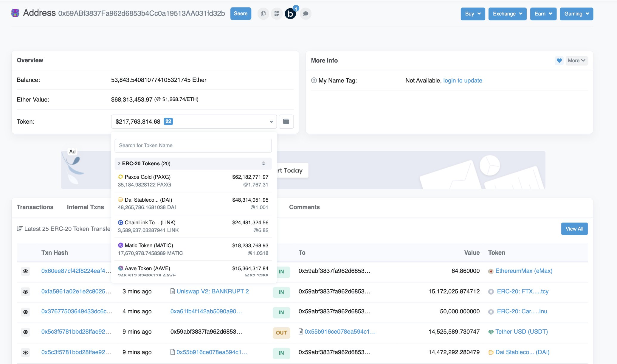Toggle eye preview for 0x37677503 transaction
Screen dimensions: 617x364
26,312
